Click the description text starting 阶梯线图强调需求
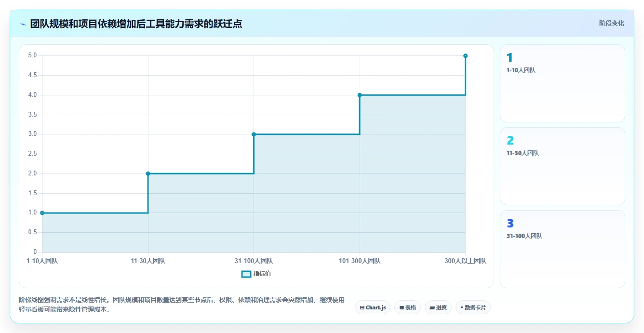Image resolution: width=644 pixels, height=333 pixels. coord(182,305)
